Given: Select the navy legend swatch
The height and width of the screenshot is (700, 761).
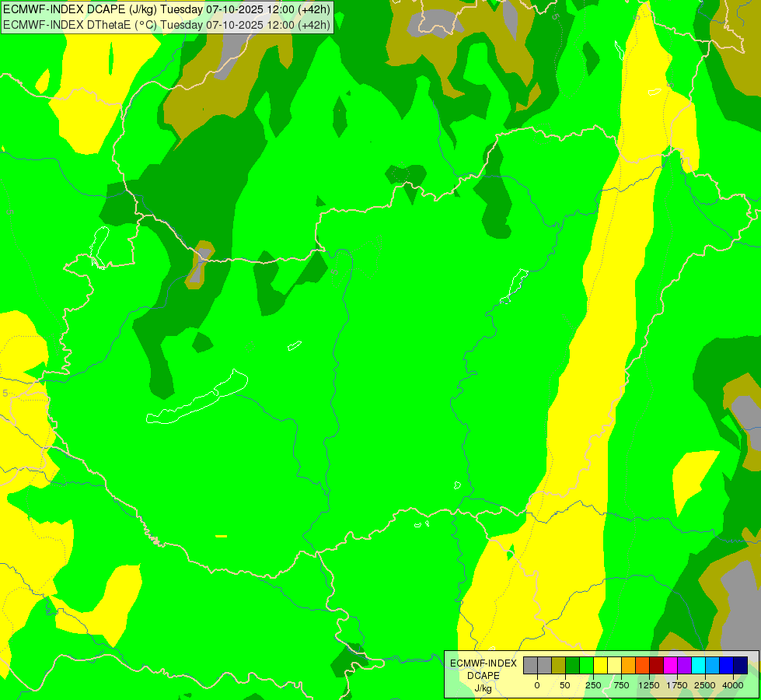Looking at the screenshot, I should [x=741, y=665].
